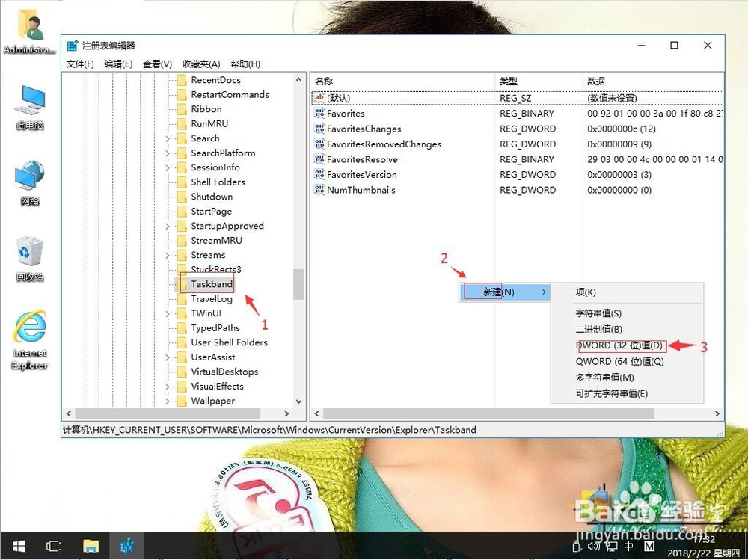Viewport: 748px width, 560px height.
Task: Open the 编辑(E) menu
Action: [118, 64]
